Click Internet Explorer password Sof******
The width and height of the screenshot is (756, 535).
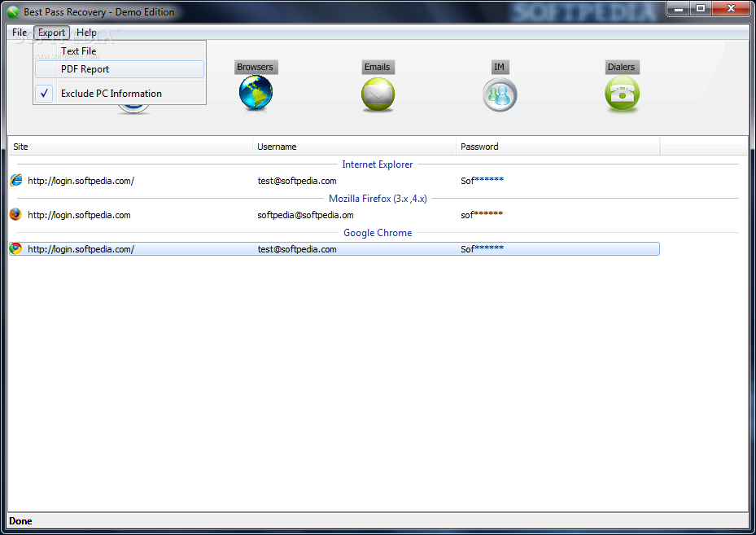(x=482, y=181)
